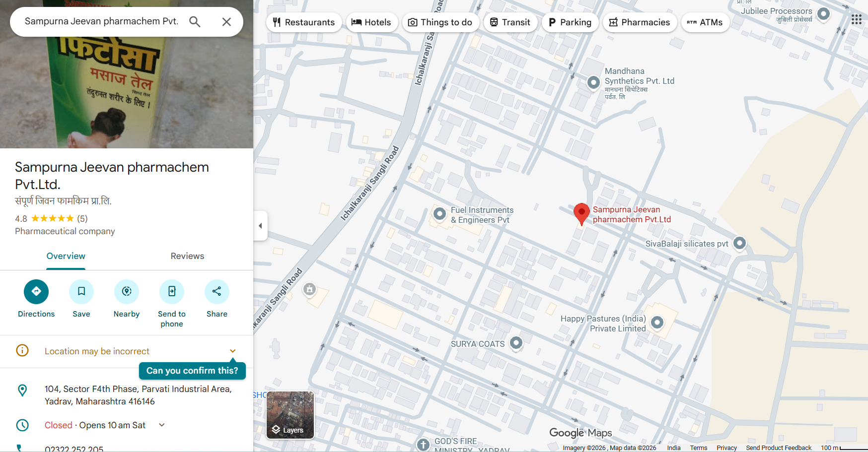The height and width of the screenshot is (452, 868).
Task: Clear the search with the X button
Action: coord(226,22)
